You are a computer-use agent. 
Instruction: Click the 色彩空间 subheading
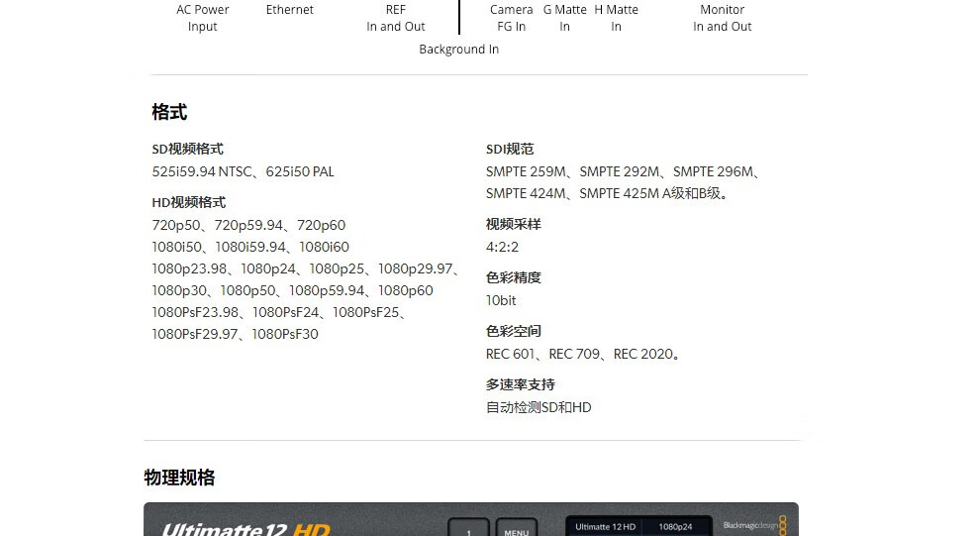coord(513,332)
